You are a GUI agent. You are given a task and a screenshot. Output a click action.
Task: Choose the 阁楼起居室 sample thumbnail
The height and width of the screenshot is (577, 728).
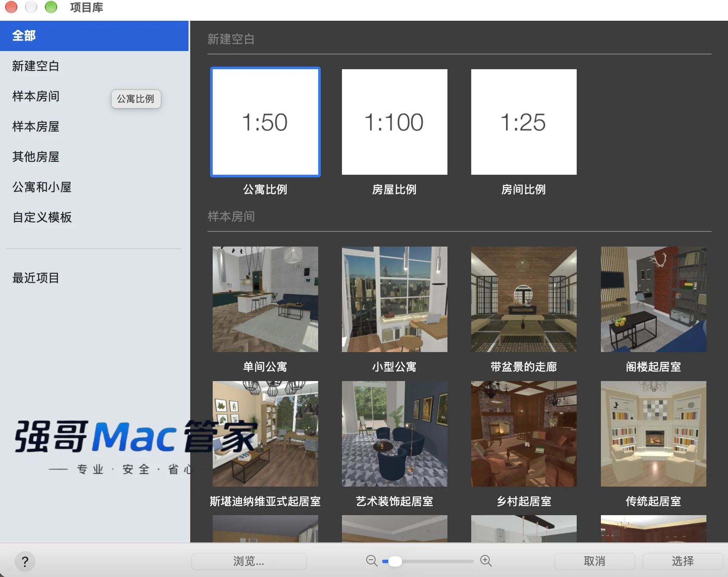click(x=653, y=299)
